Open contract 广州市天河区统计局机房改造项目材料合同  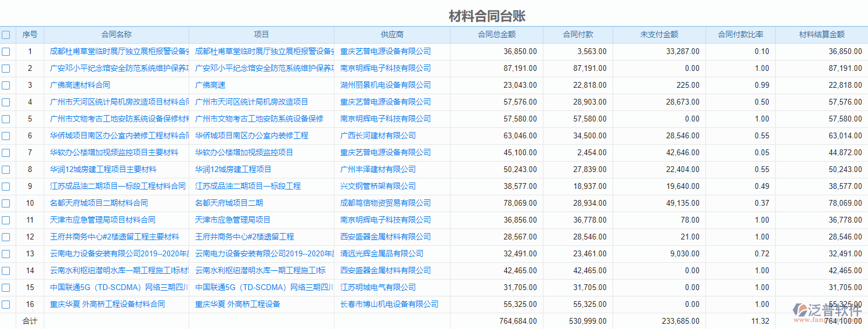point(119,102)
